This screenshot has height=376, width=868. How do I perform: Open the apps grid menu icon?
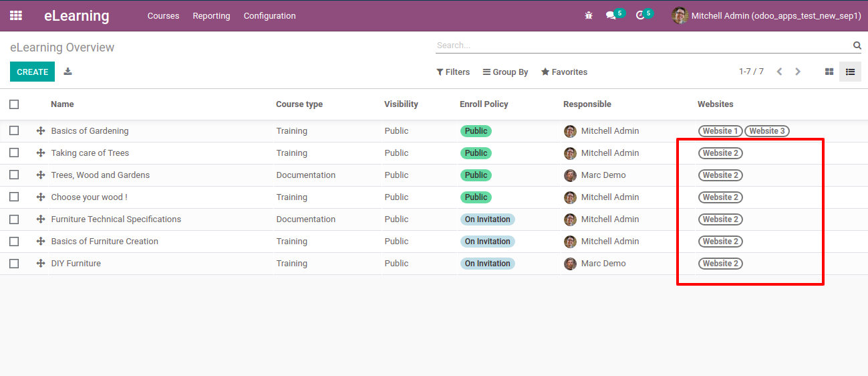point(16,15)
